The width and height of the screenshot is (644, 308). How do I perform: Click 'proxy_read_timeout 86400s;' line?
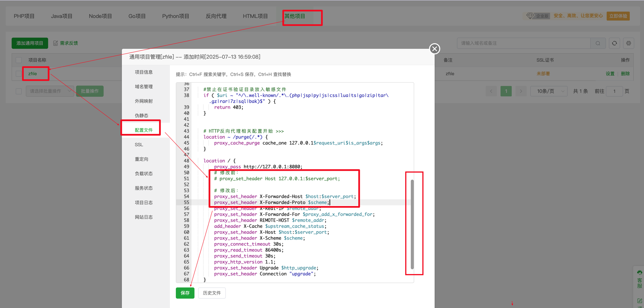click(x=249, y=250)
